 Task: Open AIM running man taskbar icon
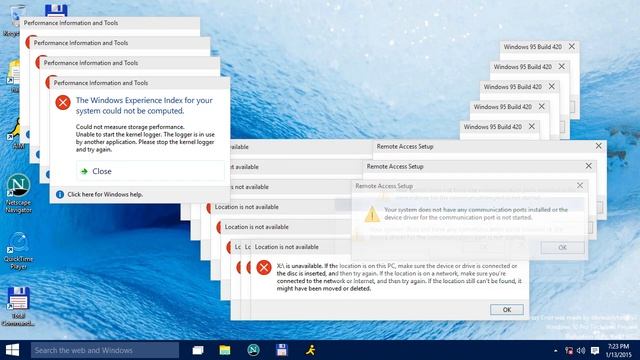tap(310, 350)
